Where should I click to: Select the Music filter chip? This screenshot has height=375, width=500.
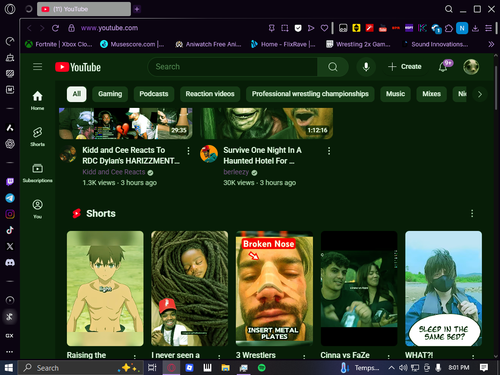395,94
